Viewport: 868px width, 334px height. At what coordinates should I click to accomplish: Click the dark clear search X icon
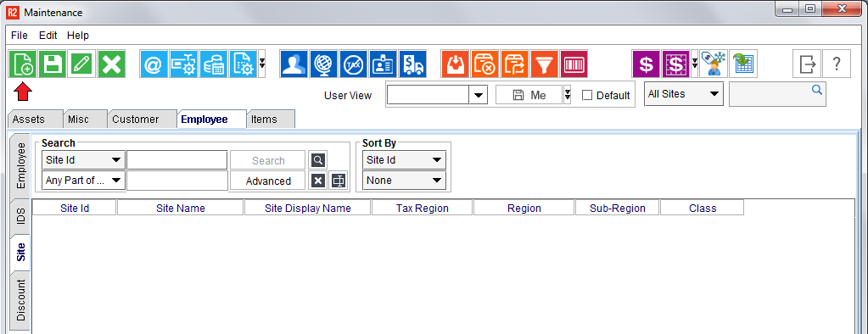click(x=317, y=181)
